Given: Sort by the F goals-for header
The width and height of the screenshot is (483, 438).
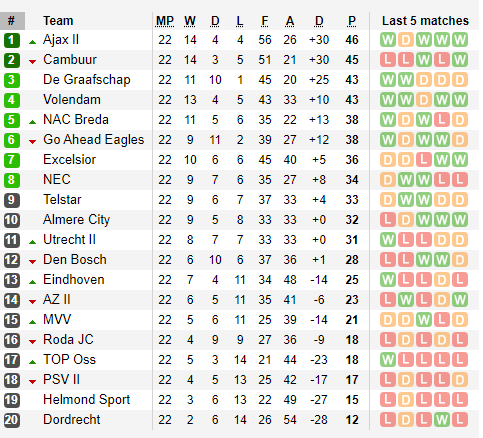Looking at the screenshot, I should tap(265, 21).
